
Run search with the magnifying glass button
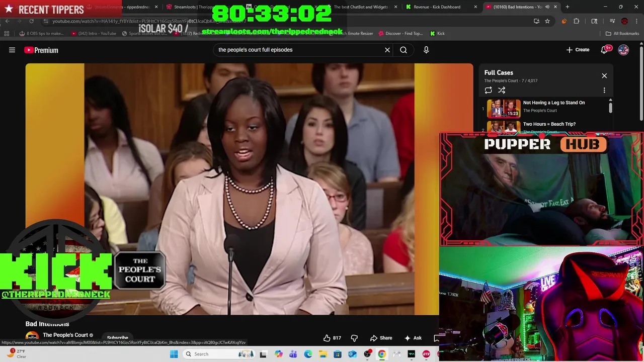pyautogui.click(x=404, y=50)
